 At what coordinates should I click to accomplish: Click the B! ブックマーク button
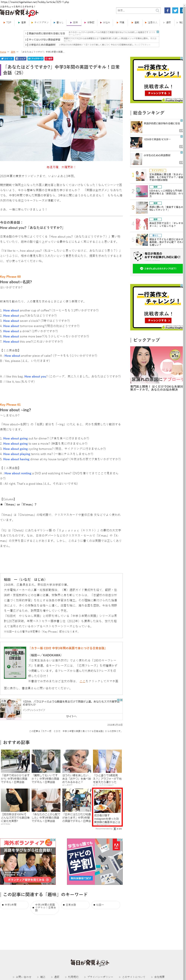pos(36,59)
